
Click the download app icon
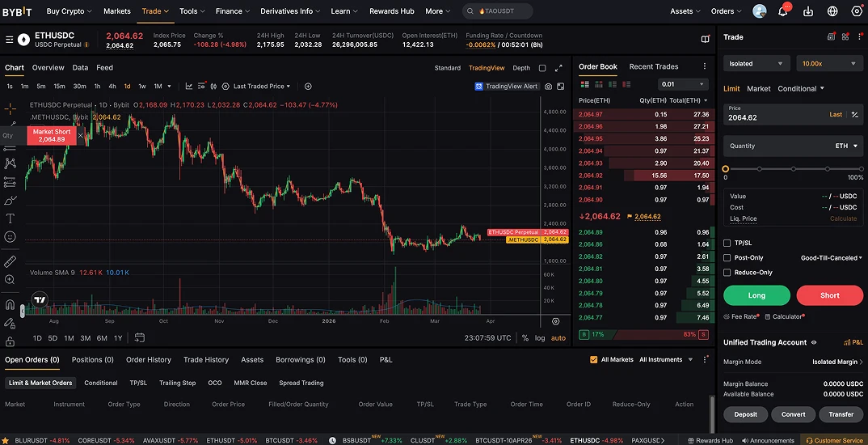[808, 11]
